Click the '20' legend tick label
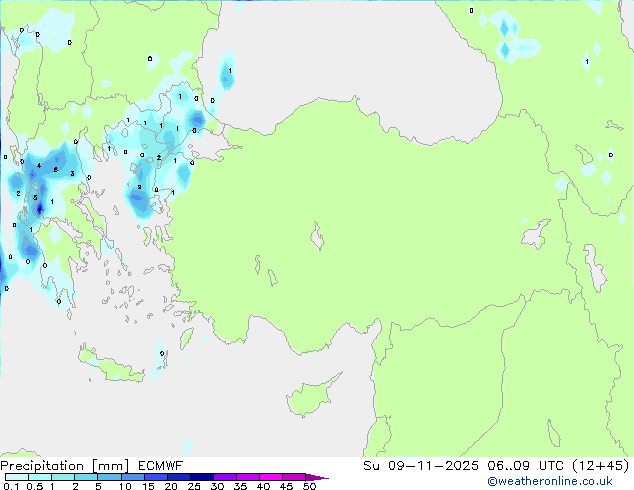Screen dimensions: 634x490 click(171, 486)
